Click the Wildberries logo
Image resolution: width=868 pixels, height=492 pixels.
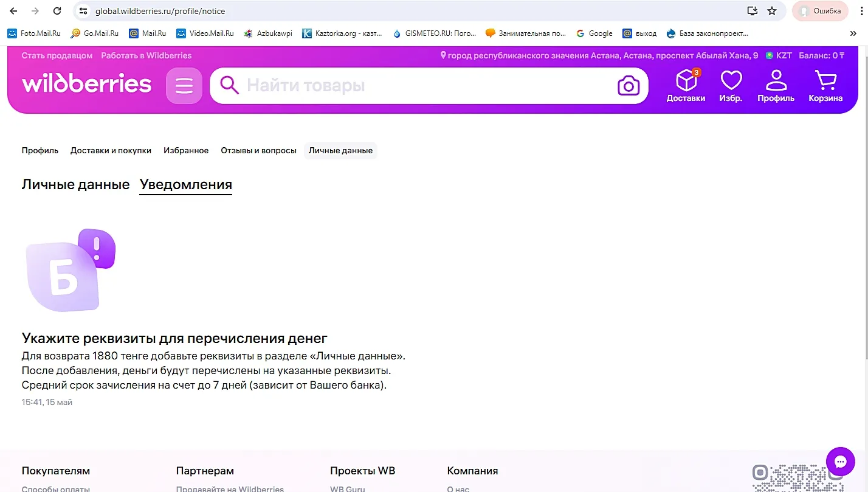click(x=86, y=84)
